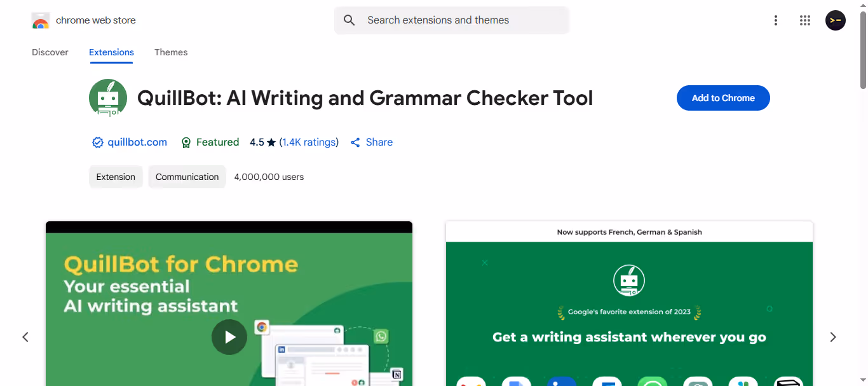The width and height of the screenshot is (868, 386).
Task: Click the rating star icon
Action: pyautogui.click(x=271, y=142)
